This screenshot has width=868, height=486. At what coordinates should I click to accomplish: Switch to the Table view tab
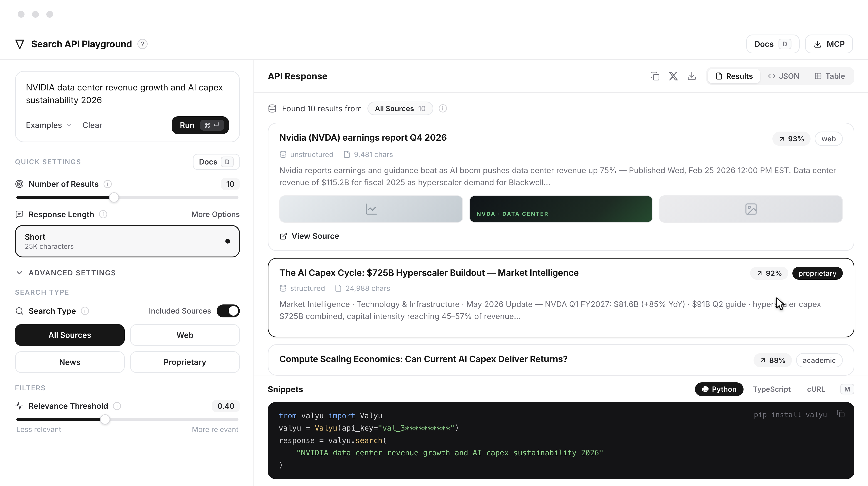point(830,76)
